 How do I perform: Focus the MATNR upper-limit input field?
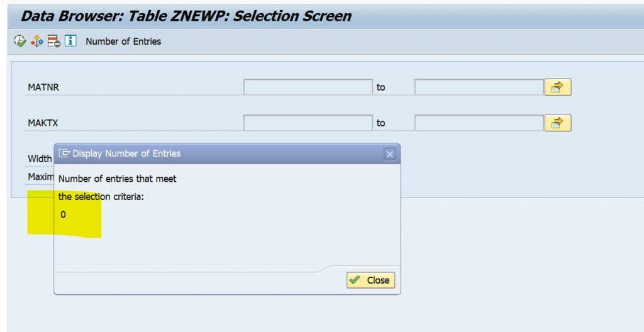click(x=479, y=87)
